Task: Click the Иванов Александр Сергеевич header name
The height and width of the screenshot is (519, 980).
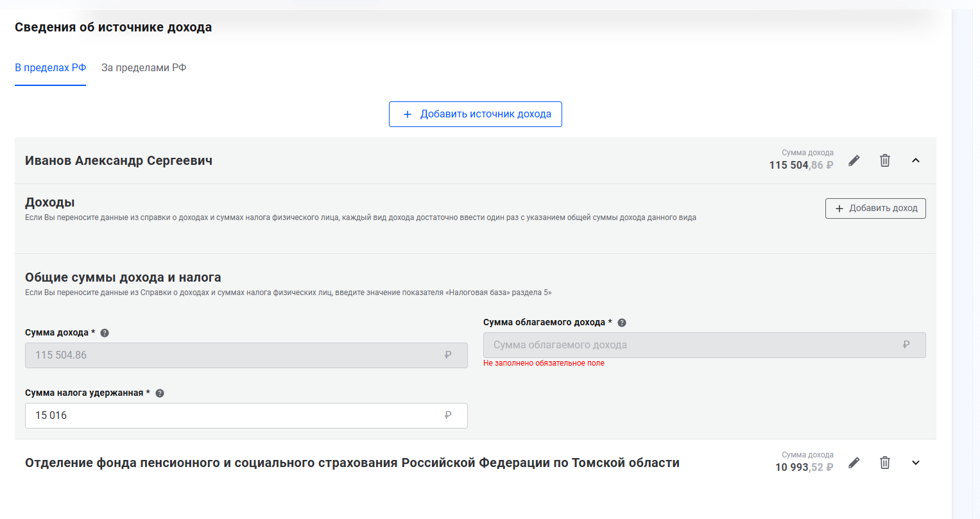Action: tap(119, 160)
